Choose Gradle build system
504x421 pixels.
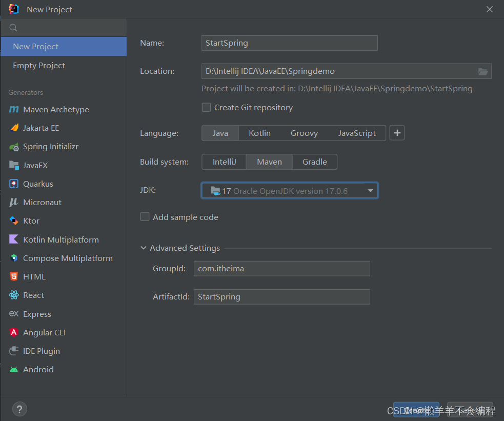click(x=315, y=162)
